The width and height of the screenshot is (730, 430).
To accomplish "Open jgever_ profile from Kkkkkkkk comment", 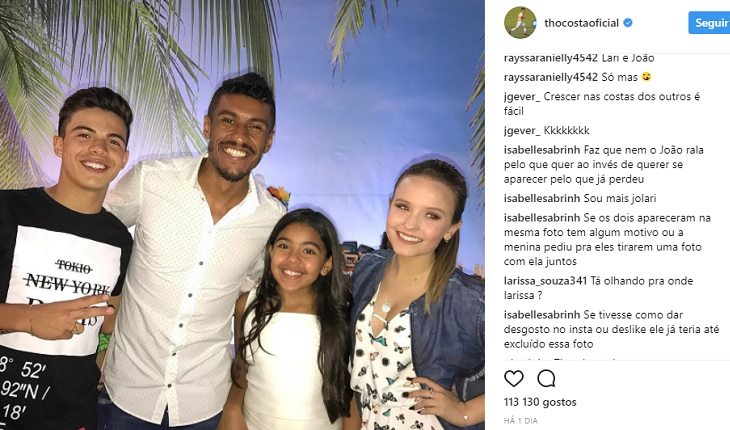I will (522, 130).
